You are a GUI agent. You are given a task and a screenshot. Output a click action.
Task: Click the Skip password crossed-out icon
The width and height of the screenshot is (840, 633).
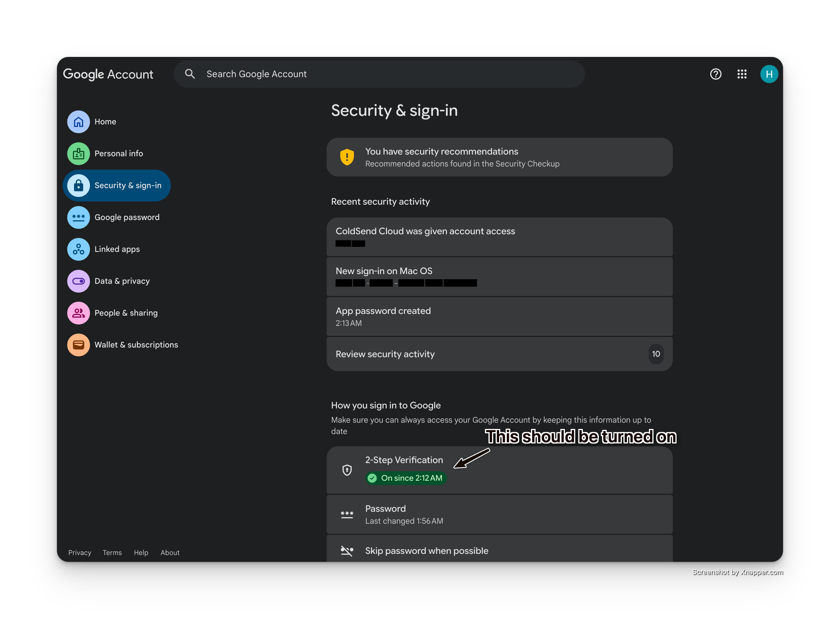point(347,551)
